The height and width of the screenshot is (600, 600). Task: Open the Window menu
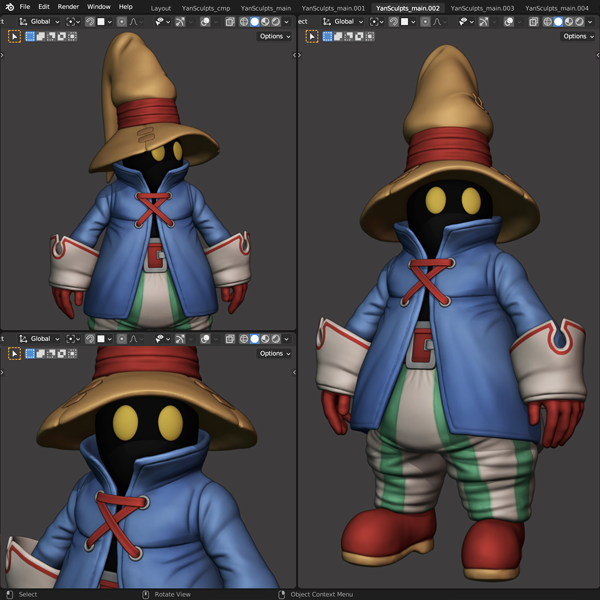[99, 7]
